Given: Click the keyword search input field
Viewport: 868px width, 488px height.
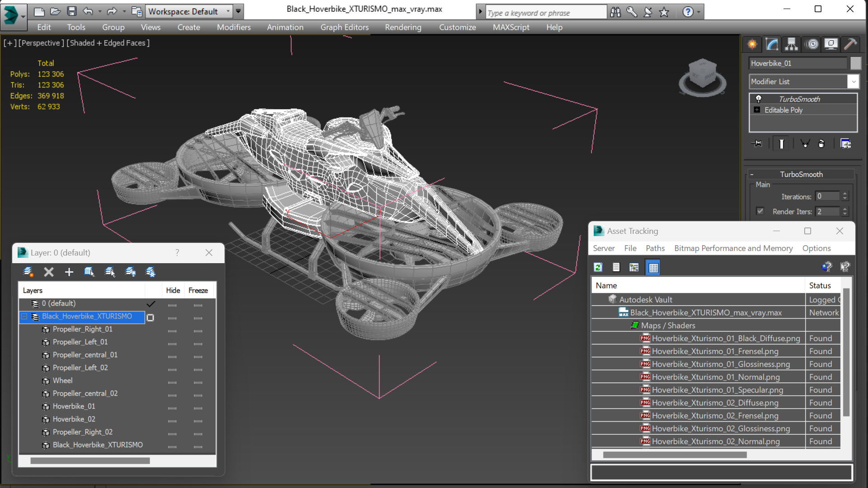Looking at the screenshot, I should point(546,13).
